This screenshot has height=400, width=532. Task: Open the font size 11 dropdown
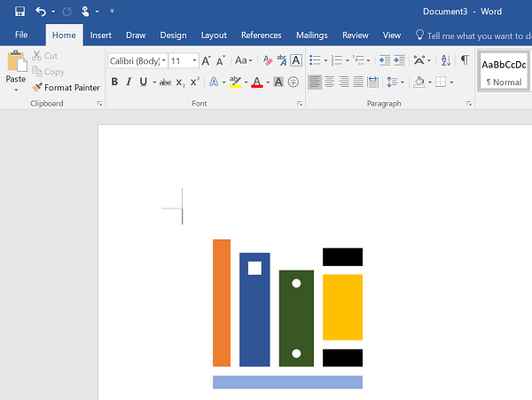(x=194, y=60)
